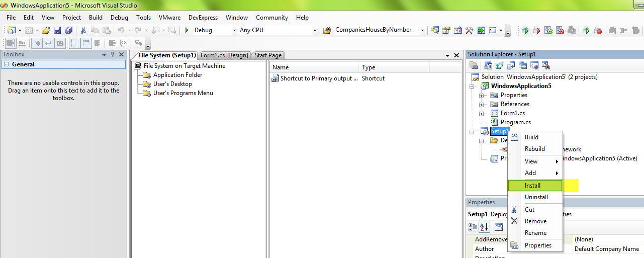The width and height of the screenshot is (644, 258).
Task: Click the red breakpoint toolbar icon
Action: click(x=598, y=31)
